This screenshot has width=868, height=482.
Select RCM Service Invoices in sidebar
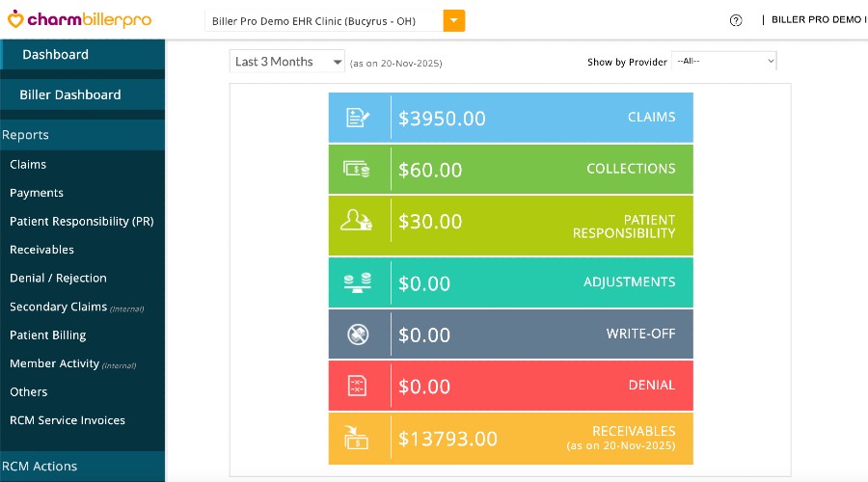tap(68, 420)
